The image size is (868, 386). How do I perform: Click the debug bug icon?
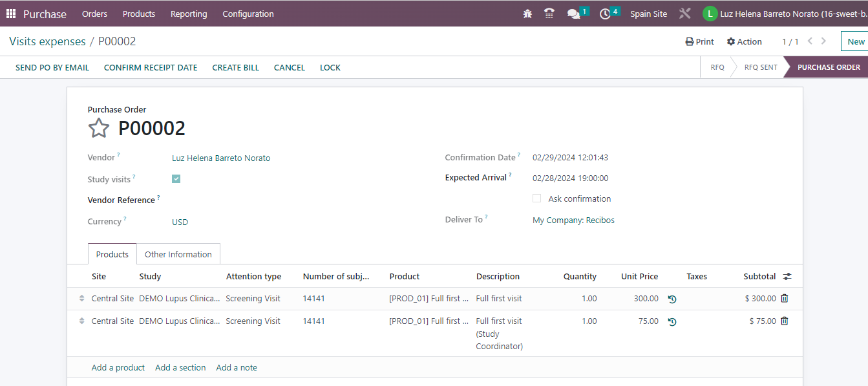click(527, 14)
